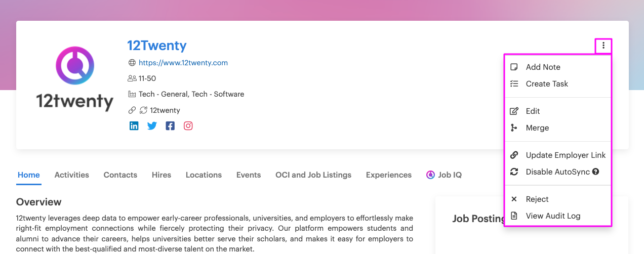Viewport: 644px width, 254px height.
Task: Open the three-dot kebab menu
Action: pyautogui.click(x=603, y=46)
